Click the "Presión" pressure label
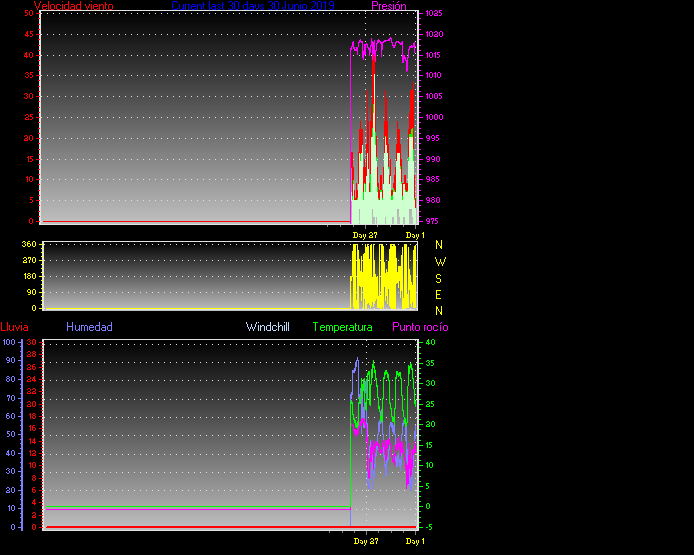The height and width of the screenshot is (555, 694). point(389,6)
